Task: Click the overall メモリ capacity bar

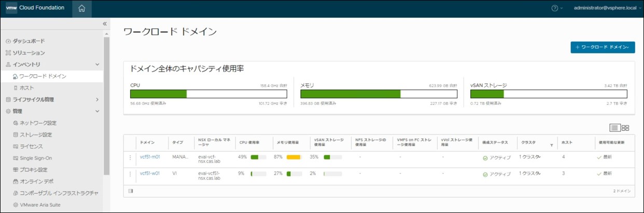Action: tap(379, 94)
